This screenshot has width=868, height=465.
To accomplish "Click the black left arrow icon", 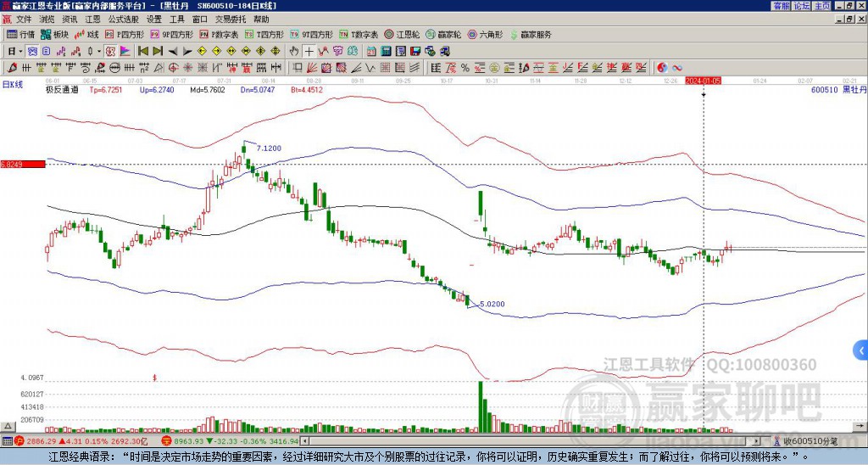I will click(x=172, y=52).
